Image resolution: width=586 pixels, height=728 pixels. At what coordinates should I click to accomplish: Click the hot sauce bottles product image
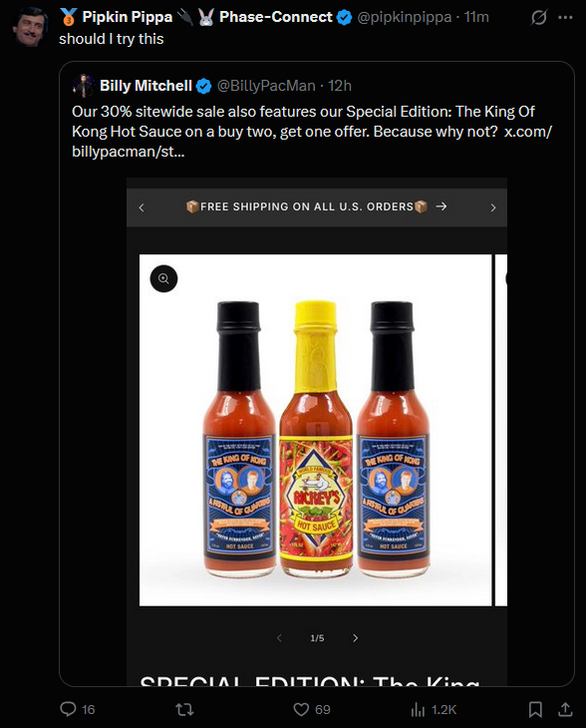pyautogui.click(x=316, y=430)
